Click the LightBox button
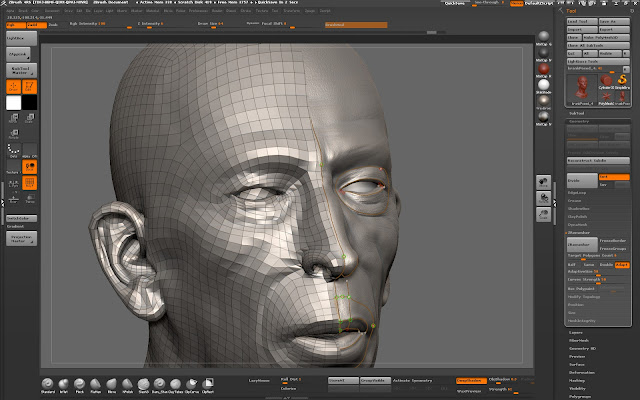The height and width of the screenshot is (400, 640). point(19,37)
